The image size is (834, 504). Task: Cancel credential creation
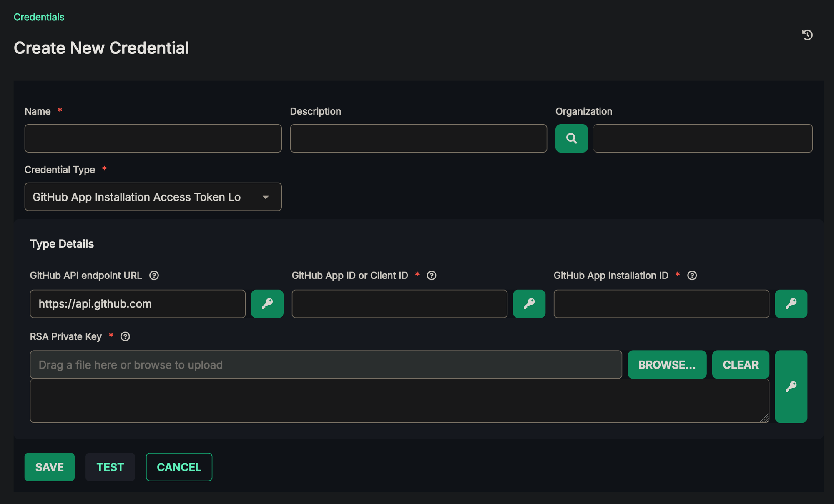pos(179,467)
